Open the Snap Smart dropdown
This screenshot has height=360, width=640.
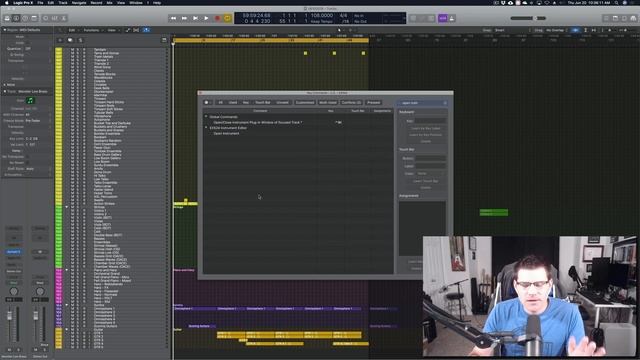click(500, 30)
